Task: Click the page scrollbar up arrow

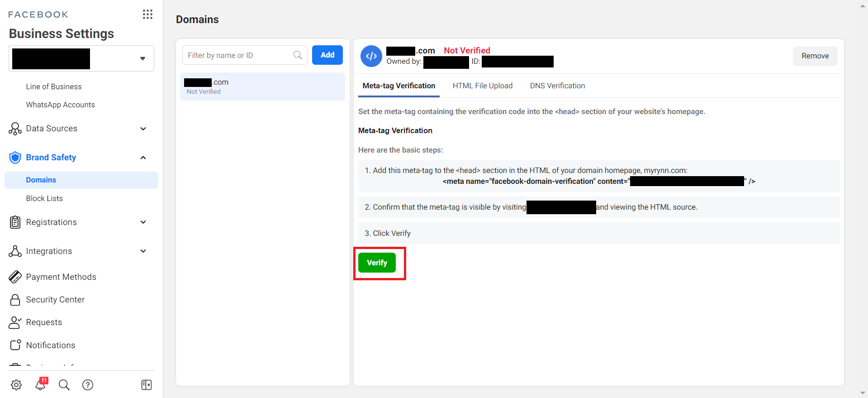Action: click(863, 6)
